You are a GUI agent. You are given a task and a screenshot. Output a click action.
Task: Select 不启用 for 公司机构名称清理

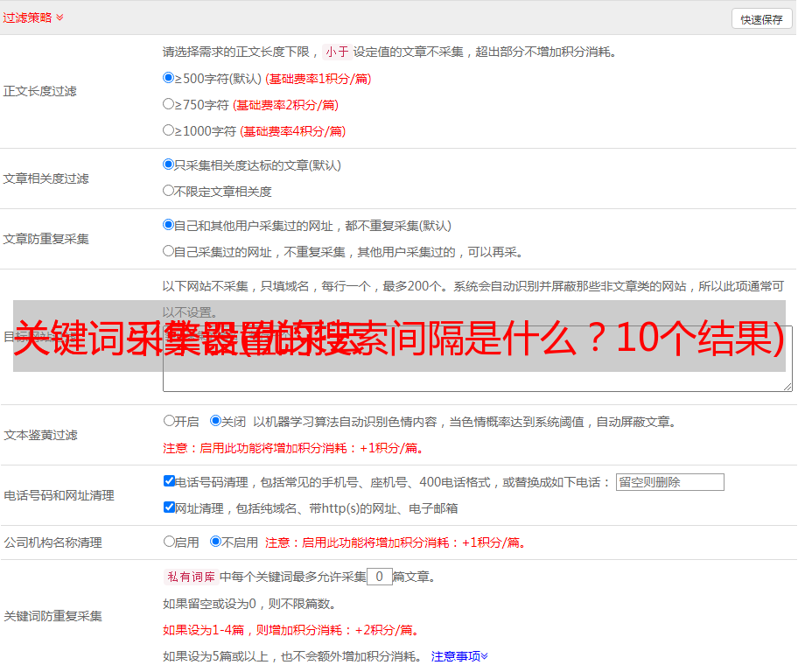point(215,542)
